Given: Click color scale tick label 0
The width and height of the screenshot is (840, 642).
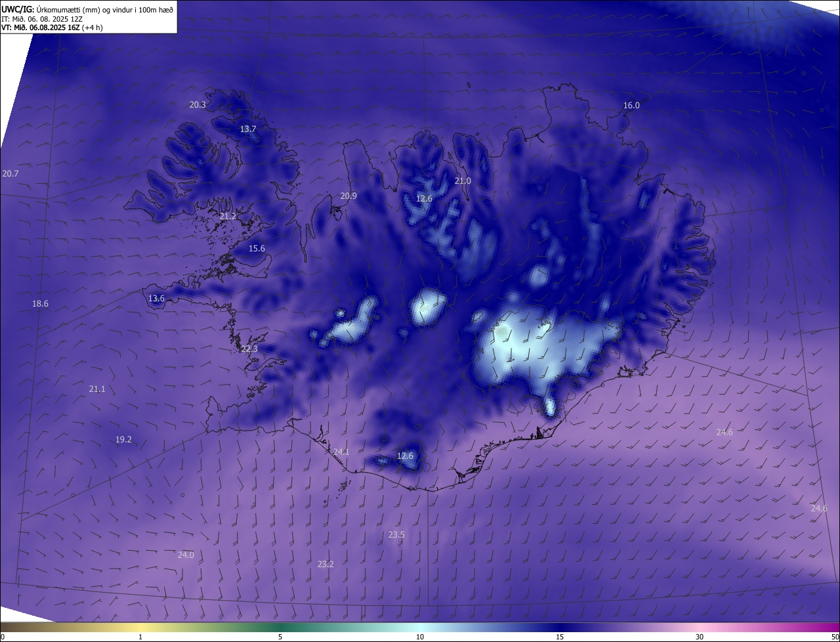Looking at the screenshot, I should (3, 637).
